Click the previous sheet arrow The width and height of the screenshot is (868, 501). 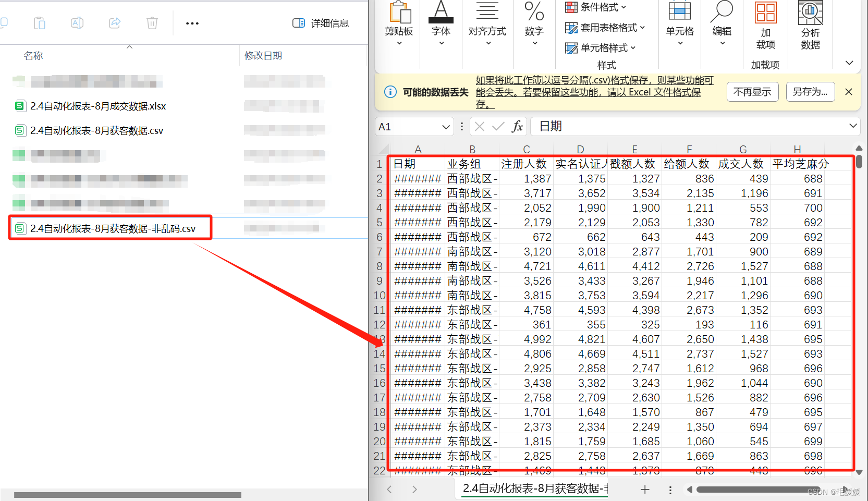pyautogui.click(x=389, y=490)
